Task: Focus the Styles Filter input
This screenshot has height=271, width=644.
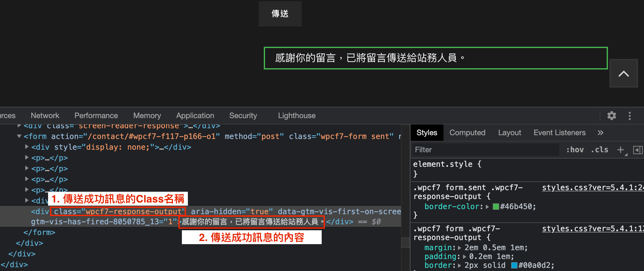Action: [486, 150]
